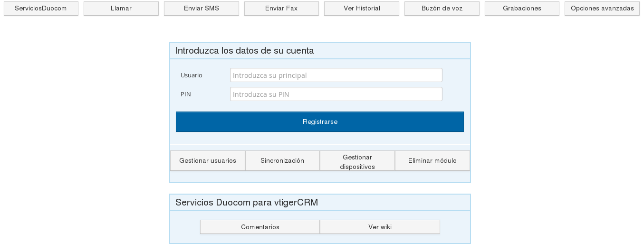Click the Comentarios button
The image size is (644, 252).
260,227
